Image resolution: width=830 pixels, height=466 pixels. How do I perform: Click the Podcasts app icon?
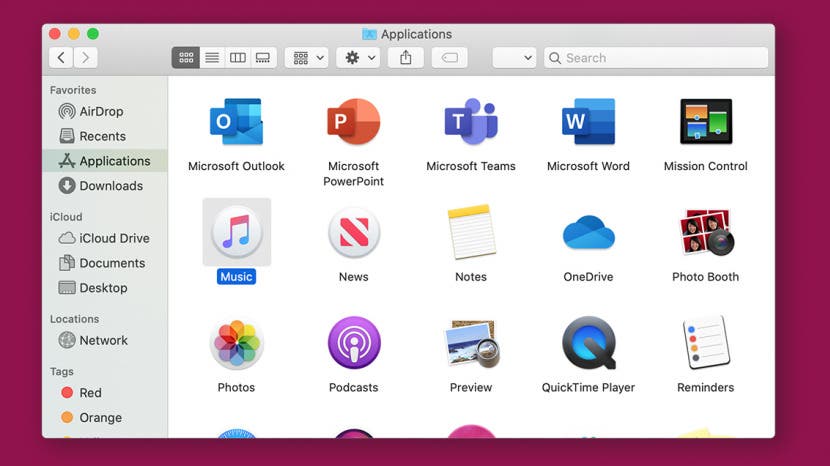coord(354,343)
